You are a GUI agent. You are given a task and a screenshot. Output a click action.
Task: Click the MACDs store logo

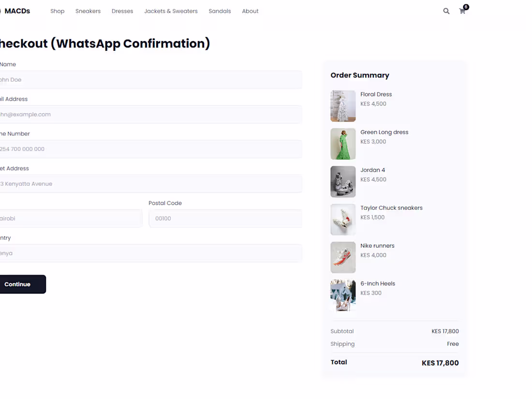point(16,11)
